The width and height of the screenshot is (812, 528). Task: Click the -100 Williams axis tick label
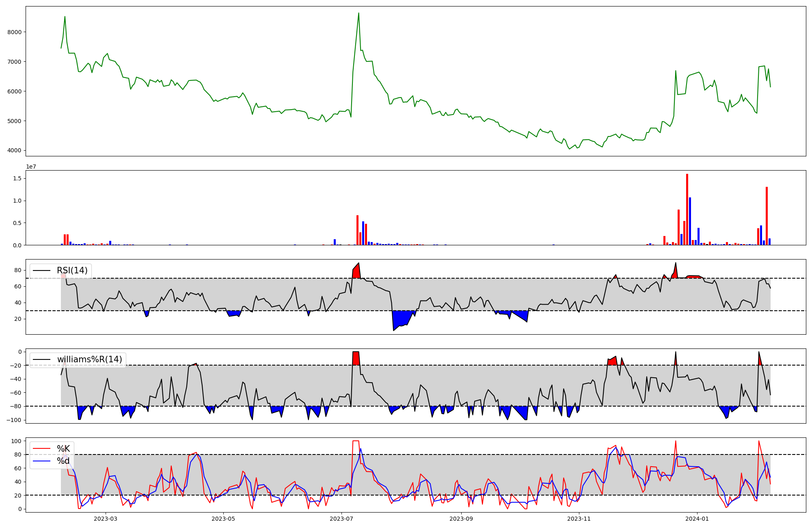click(x=13, y=420)
